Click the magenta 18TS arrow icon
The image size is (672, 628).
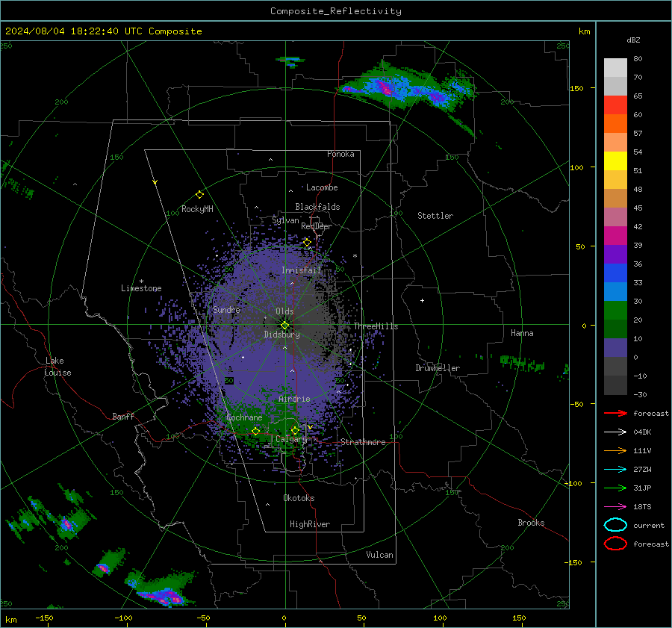pos(615,507)
